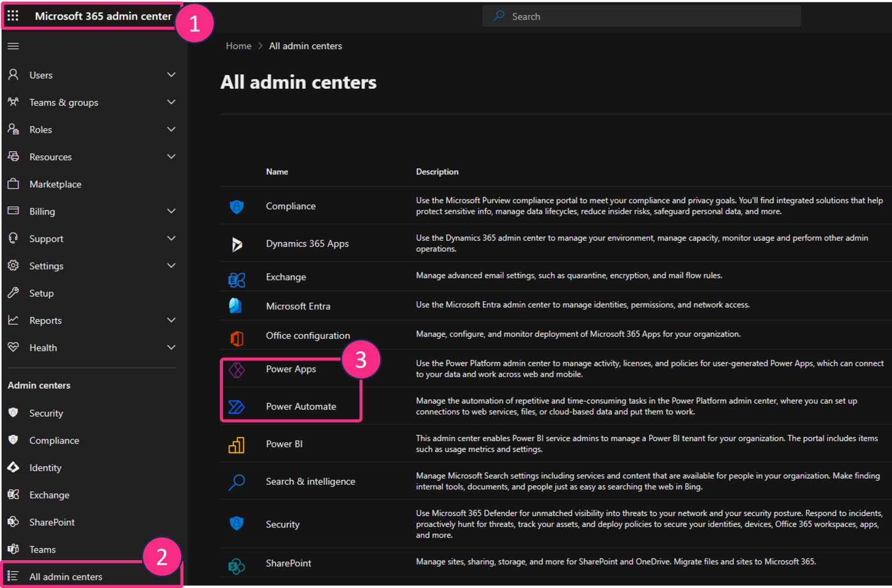Expand the Teams & groups section
This screenshot has height=588, width=892.
click(x=171, y=102)
